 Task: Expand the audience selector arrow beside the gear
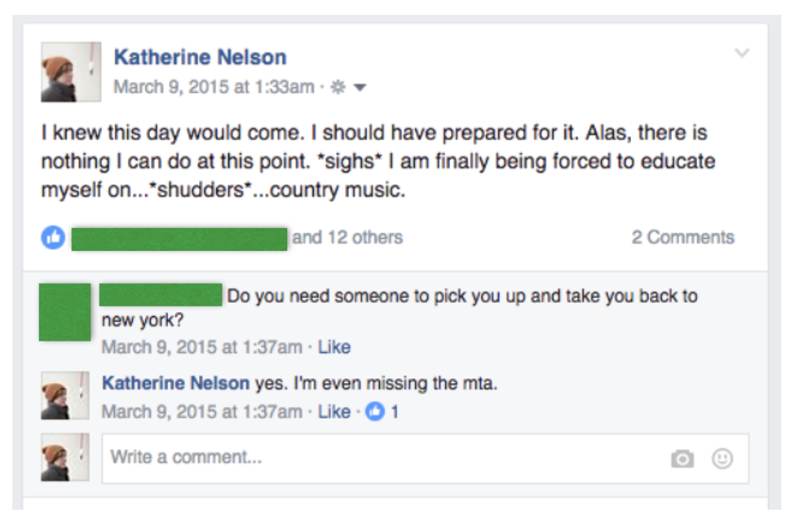point(360,87)
